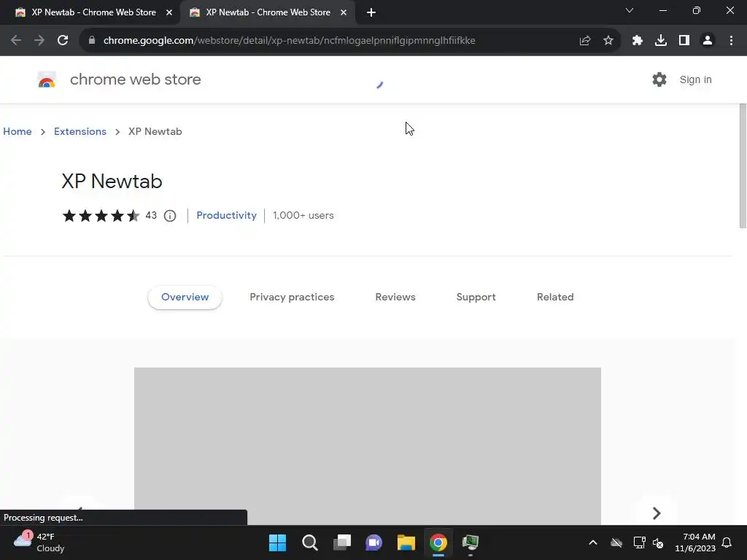Open the notifications bell

click(727, 542)
